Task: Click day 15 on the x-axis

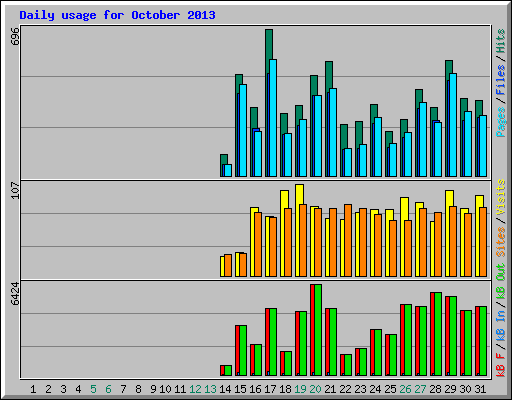Action: click(x=240, y=389)
